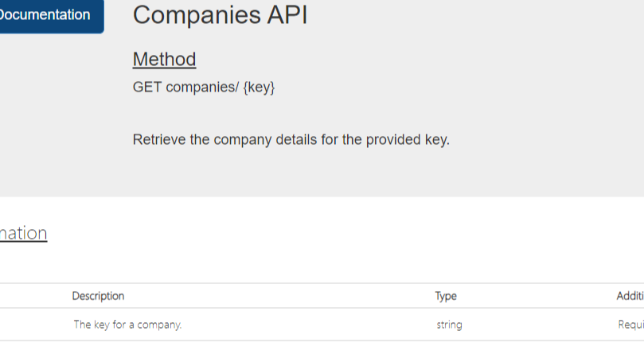Click the partially visible underlined Information heading
Image resolution: width=644 pixels, height=362 pixels.
(23, 233)
